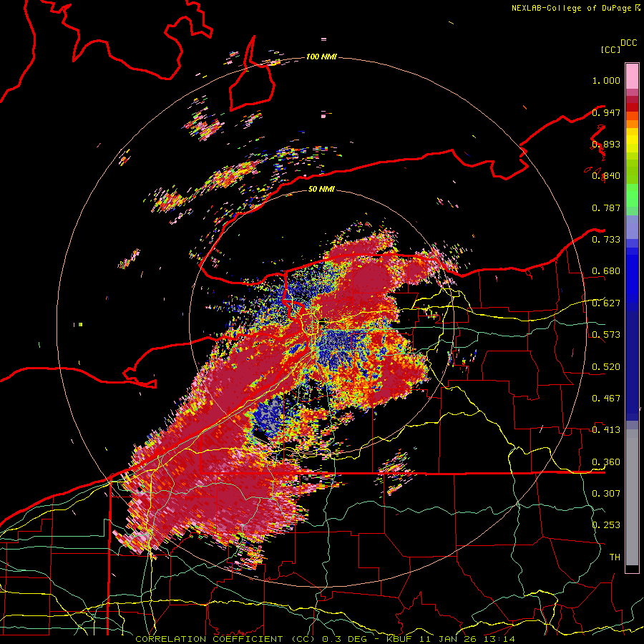Click the [CC] units label above the color bar

click(610, 49)
